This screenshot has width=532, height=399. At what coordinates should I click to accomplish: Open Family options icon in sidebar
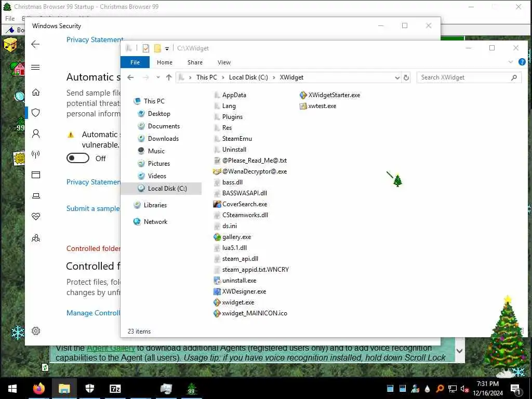[x=36, y=238]
